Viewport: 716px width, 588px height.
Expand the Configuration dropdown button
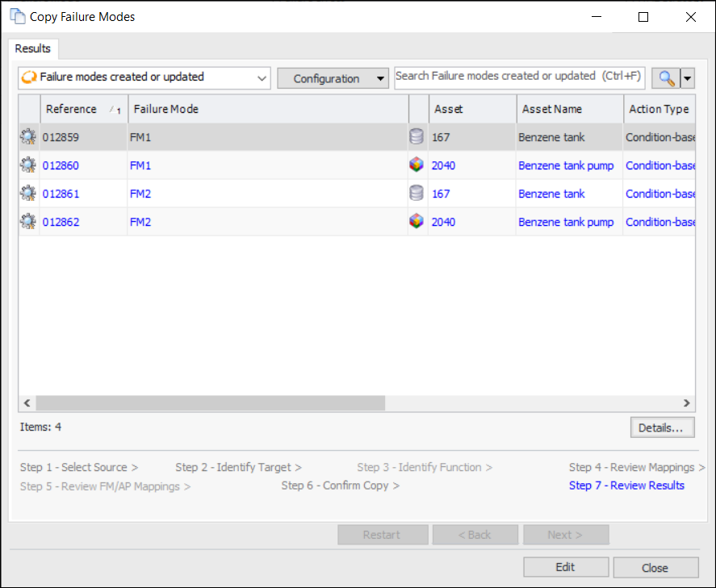(333, 78)
